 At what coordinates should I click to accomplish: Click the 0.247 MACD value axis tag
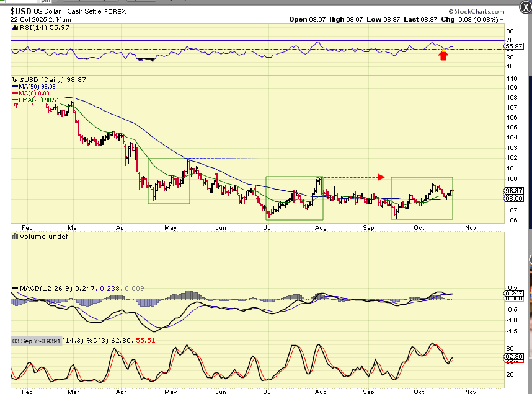point(515,293)
